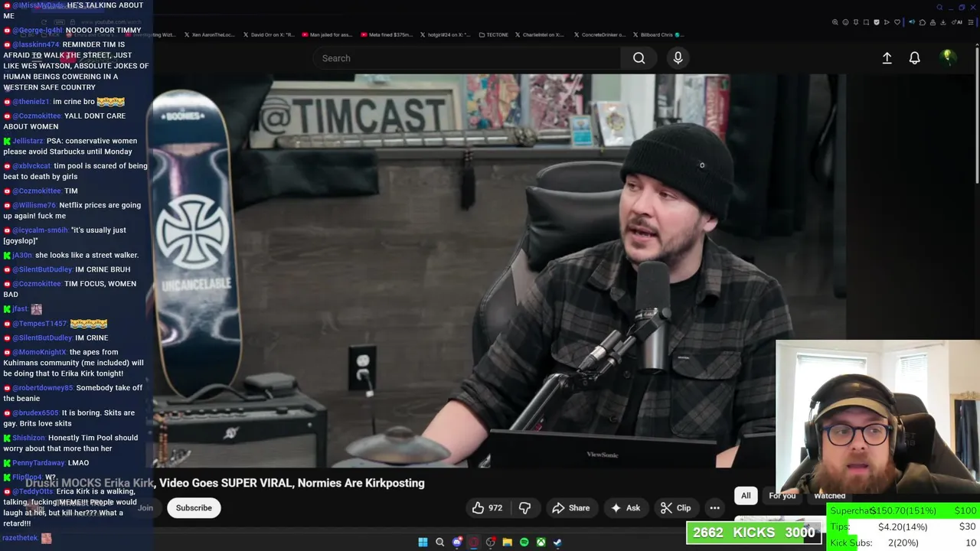Click browser toolbar zoom magnifier icon
This screenshot has width=980, height=551.
(835, 22)
